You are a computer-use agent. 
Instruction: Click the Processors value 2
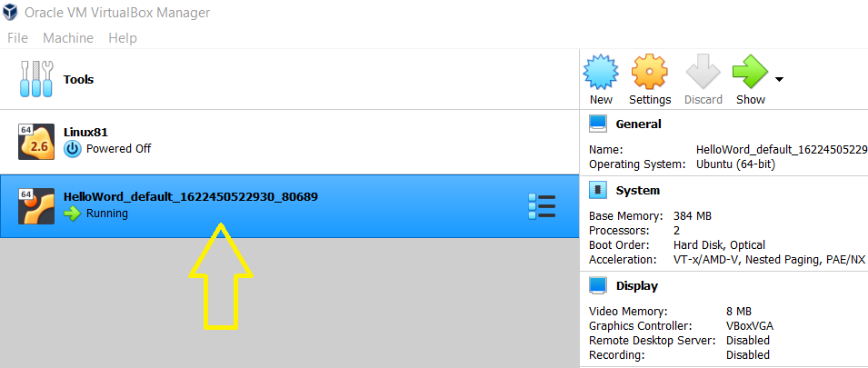tap(676, 230)
